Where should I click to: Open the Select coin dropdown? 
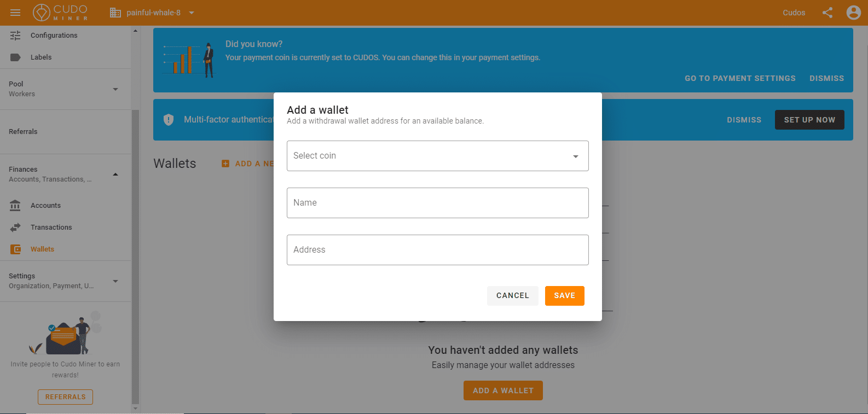pos(437,156)
